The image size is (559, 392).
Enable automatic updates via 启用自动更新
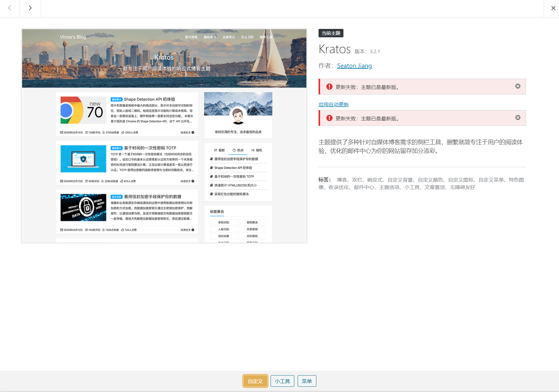pyautogui.click(x=333, y=104)
